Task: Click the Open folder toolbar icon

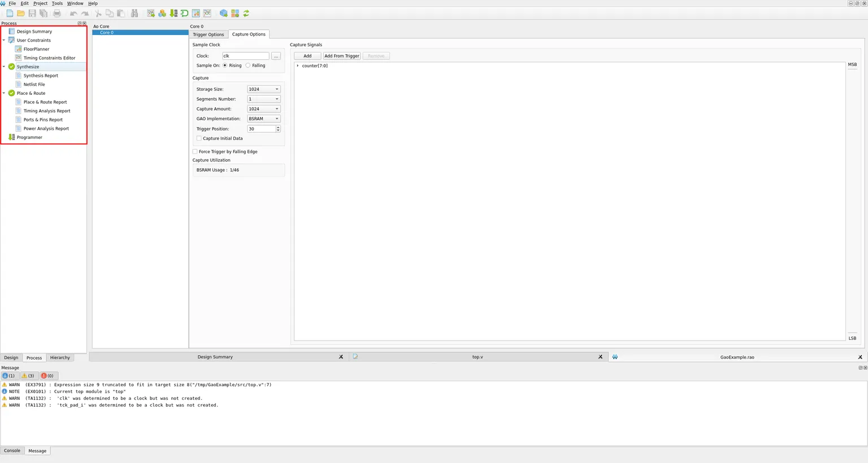Action: coord(21,13)
